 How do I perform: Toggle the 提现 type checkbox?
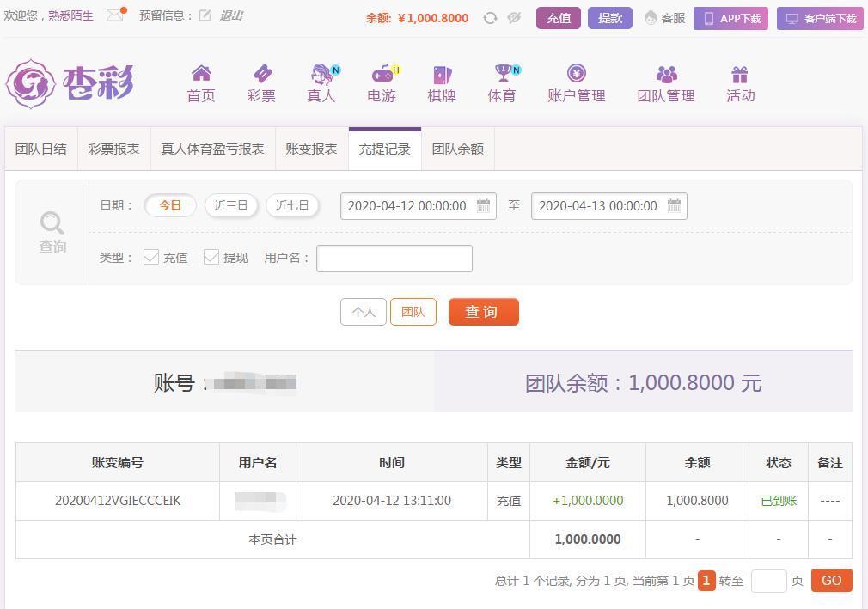[x=211, y=257]
